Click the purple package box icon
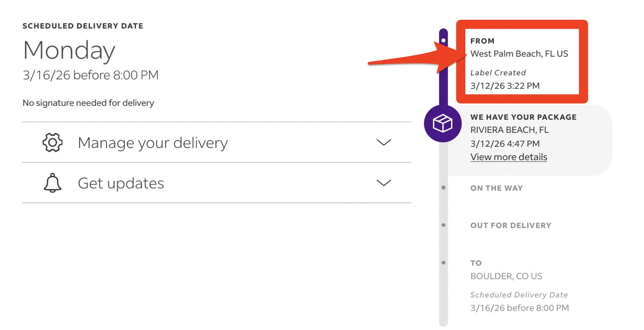The width and height of the screenshot is (644, 330). [442, 123]
